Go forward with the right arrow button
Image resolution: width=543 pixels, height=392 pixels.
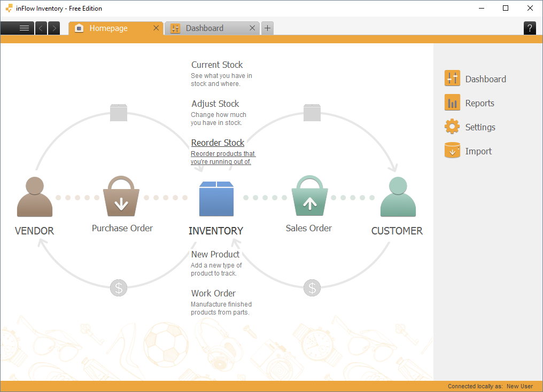pos(54,28)
